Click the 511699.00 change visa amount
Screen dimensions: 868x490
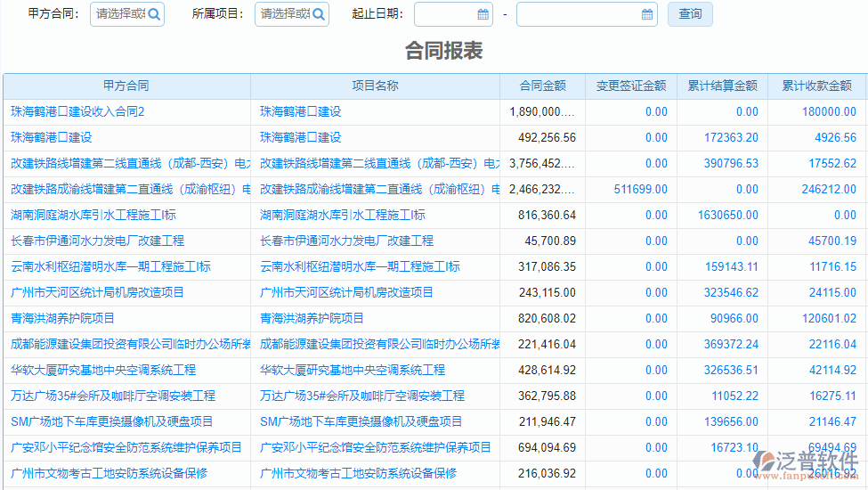coord(640,190)
